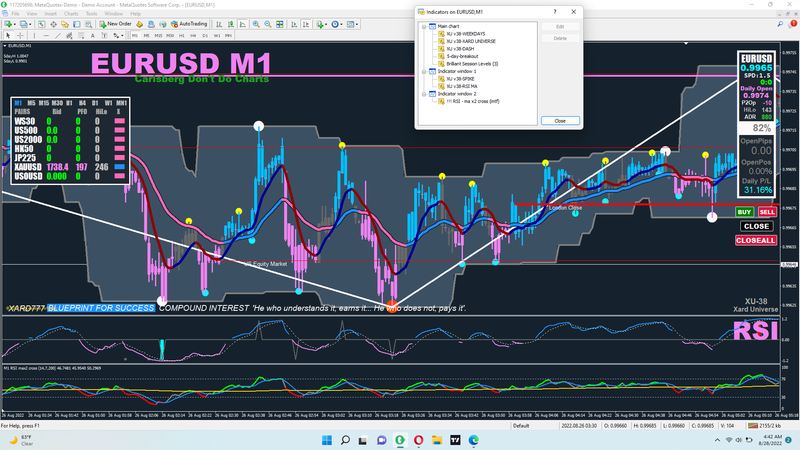
Task: Select XU v38-DASH in the indicator list
Action: tap(460, 48)
